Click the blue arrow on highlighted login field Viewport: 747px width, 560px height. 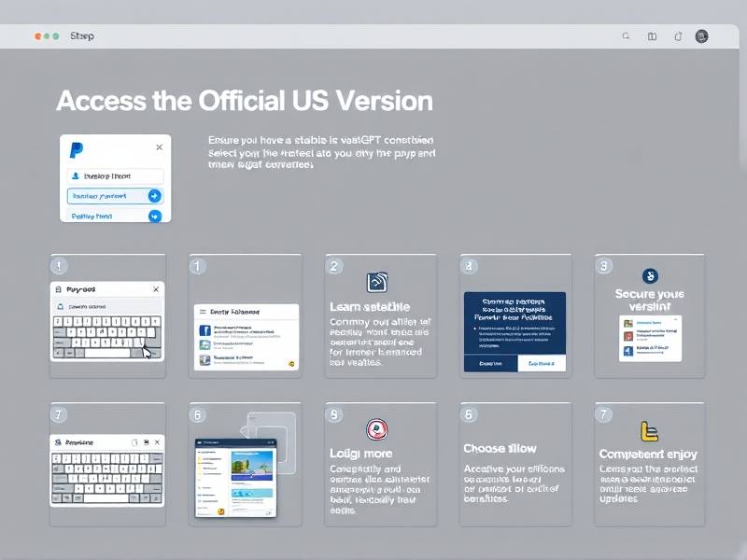[154, 196]
